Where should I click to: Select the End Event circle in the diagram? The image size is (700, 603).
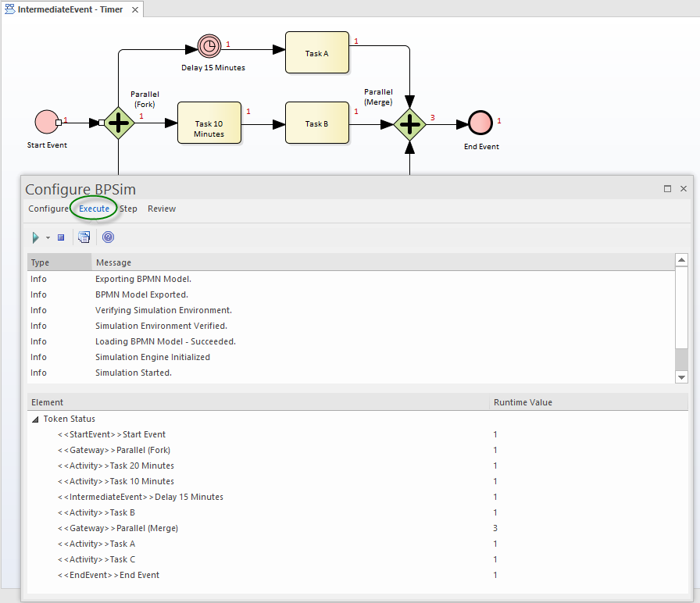coord(480,123)
